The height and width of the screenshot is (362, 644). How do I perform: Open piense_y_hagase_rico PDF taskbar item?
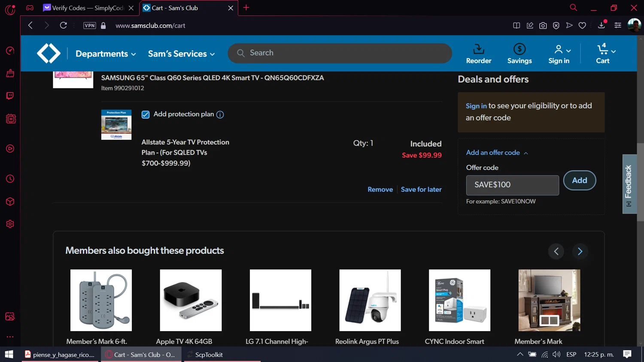59,354
